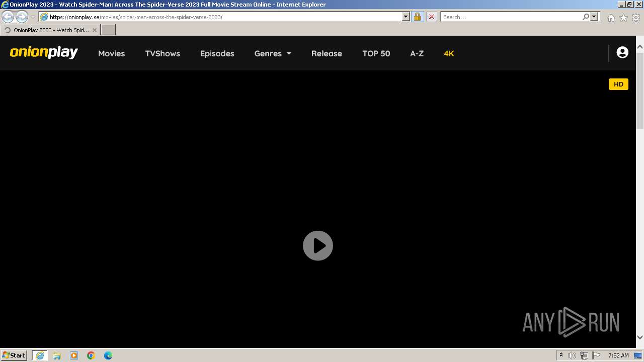
Task: Click the Show desktop button
Action: click(x=639, y=355)
